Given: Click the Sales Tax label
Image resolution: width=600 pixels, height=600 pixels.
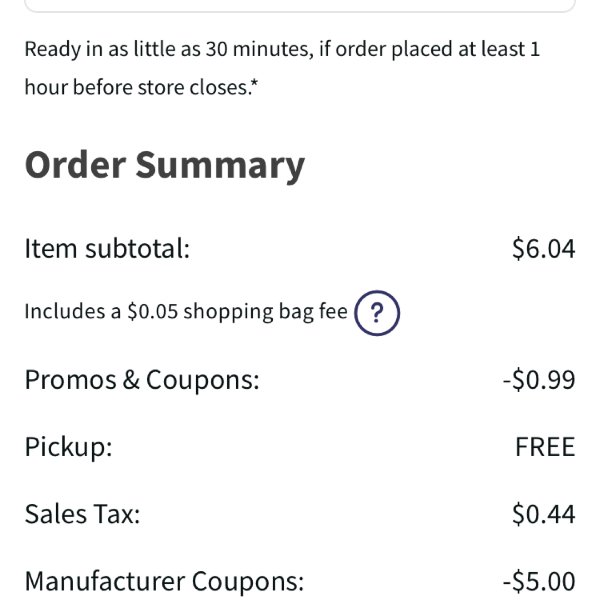Looking at the screenshot, I should (82, 514).
